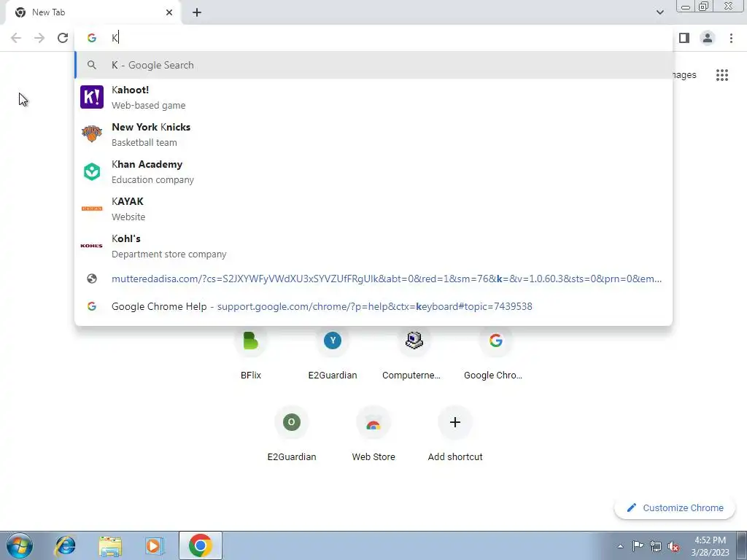The image size is (747, 560).
Task: Choose Kohl's Department store suggestion
Action: coord(373,246)
